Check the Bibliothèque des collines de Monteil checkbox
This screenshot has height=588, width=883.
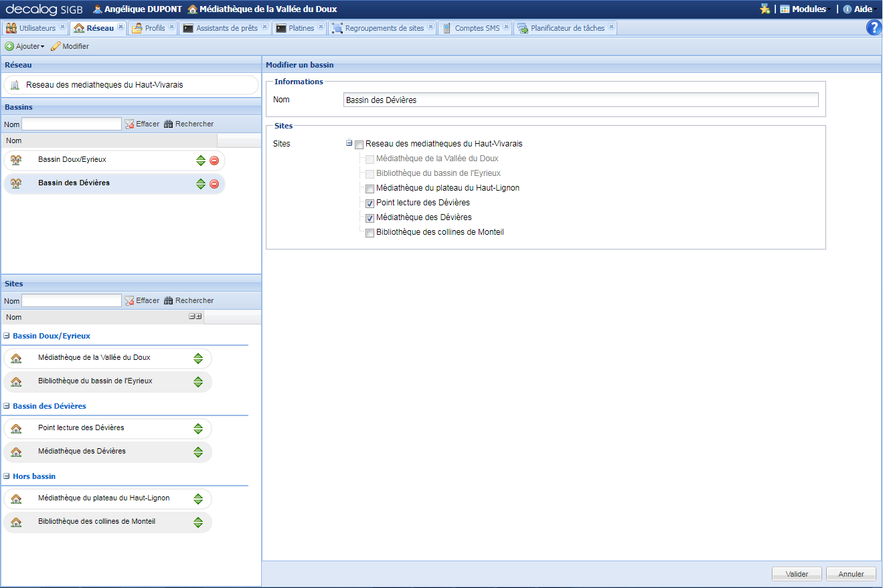pyautogui.click(x=370, y=232)
